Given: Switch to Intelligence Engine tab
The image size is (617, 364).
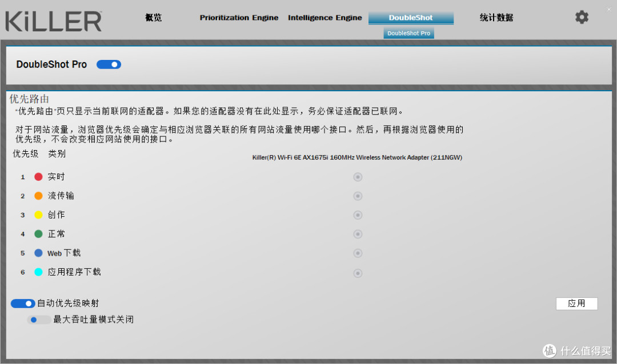Looking at the screenshot, I should [324, 18].
